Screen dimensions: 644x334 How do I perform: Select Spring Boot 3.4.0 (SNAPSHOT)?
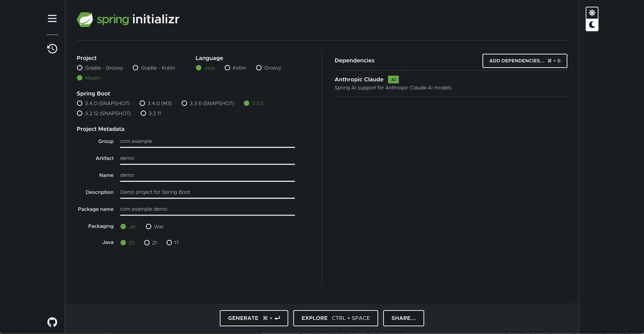[103, 103]
